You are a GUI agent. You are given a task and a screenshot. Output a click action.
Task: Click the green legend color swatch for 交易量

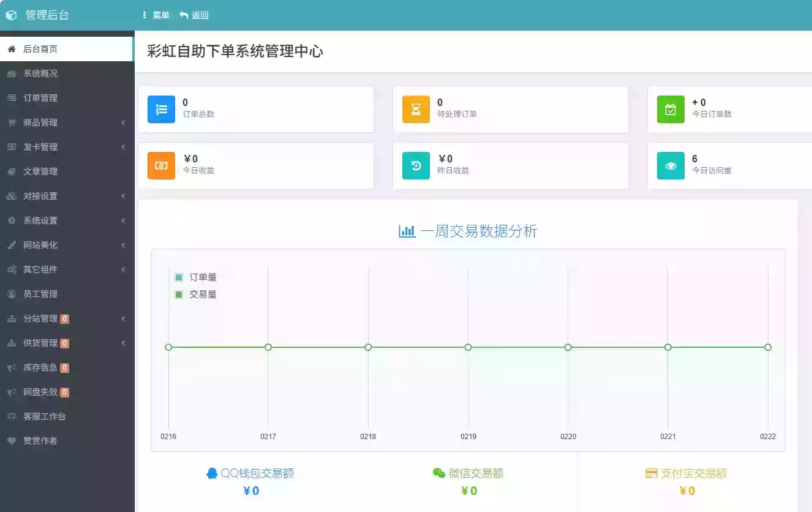[178, 294]
